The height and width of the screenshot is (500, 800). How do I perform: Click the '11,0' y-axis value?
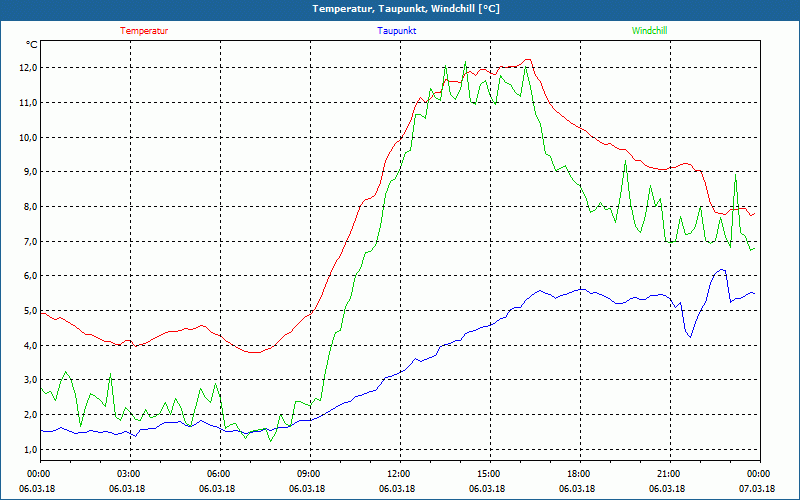(x=28, y=103)
